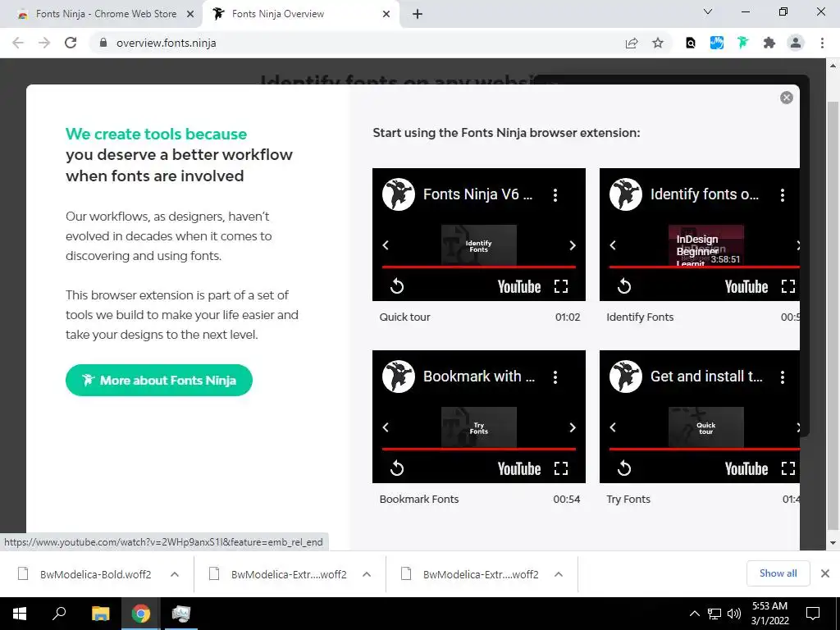Show previous suggestion in Bookmark Fonts video
The width and height of the screenshot is (840, 630).
[x=386, y=427]
